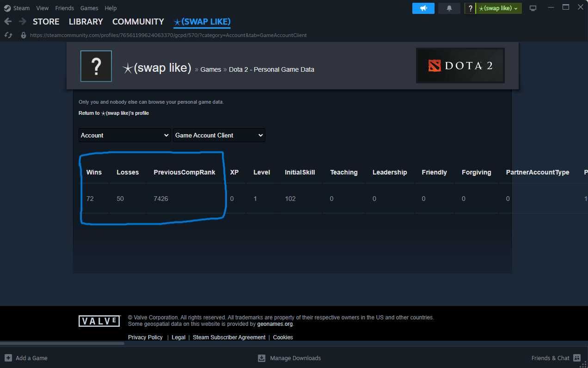Open the Account category dropdown

(x=125, y=135)
